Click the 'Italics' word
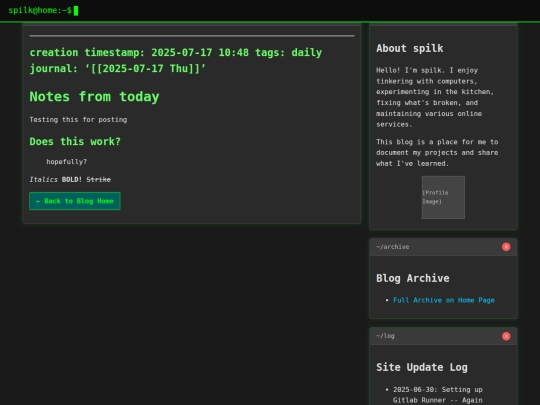540x405 pixels. point(43,179)
